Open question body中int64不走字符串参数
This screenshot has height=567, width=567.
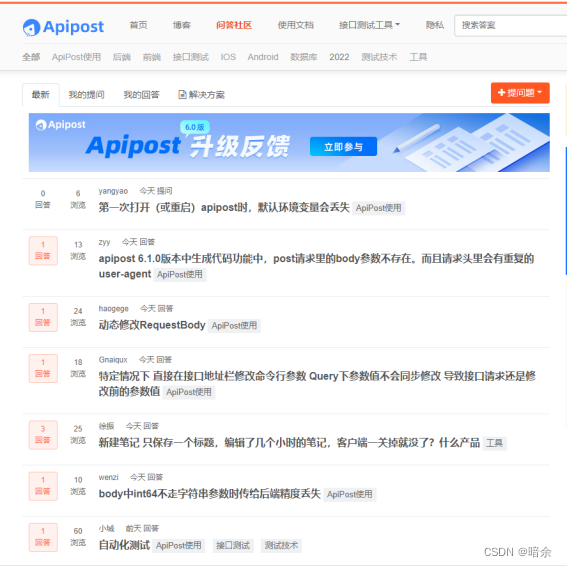[209, 494]
